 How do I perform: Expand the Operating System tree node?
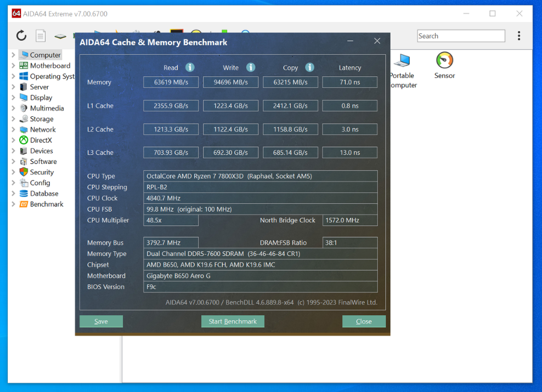[13, 76]
